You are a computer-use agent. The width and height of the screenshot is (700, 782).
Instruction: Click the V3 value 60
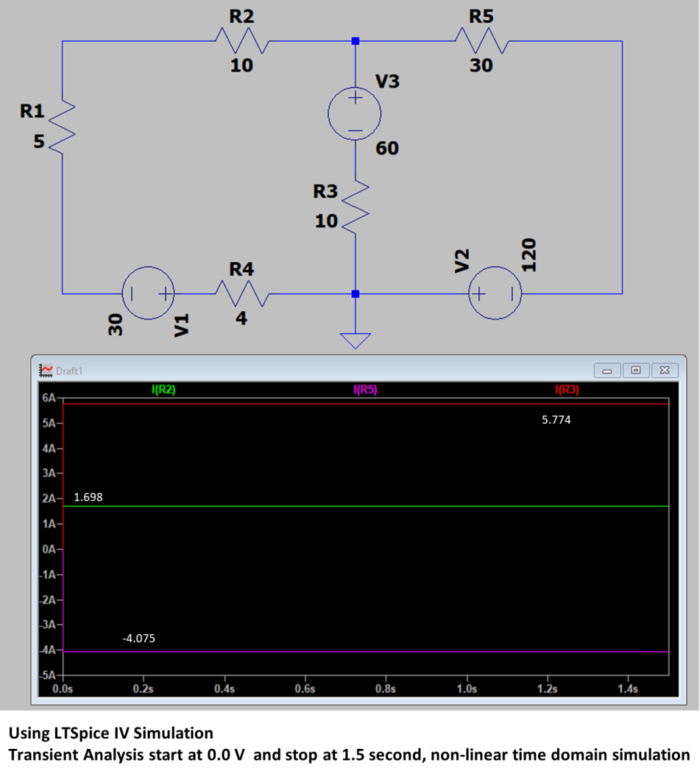tap(387, 148)
